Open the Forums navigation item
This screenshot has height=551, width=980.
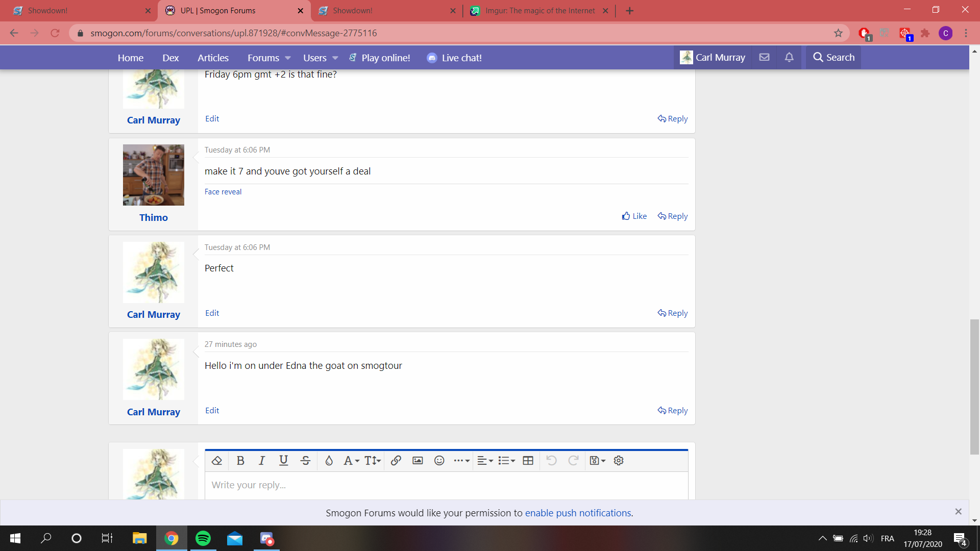coord(263,58)
